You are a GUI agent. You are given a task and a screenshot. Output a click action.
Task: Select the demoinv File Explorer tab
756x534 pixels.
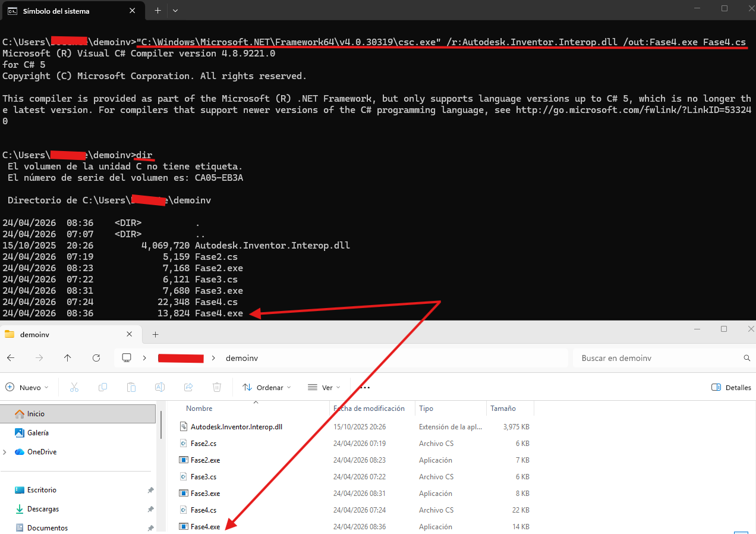(71, 335)
